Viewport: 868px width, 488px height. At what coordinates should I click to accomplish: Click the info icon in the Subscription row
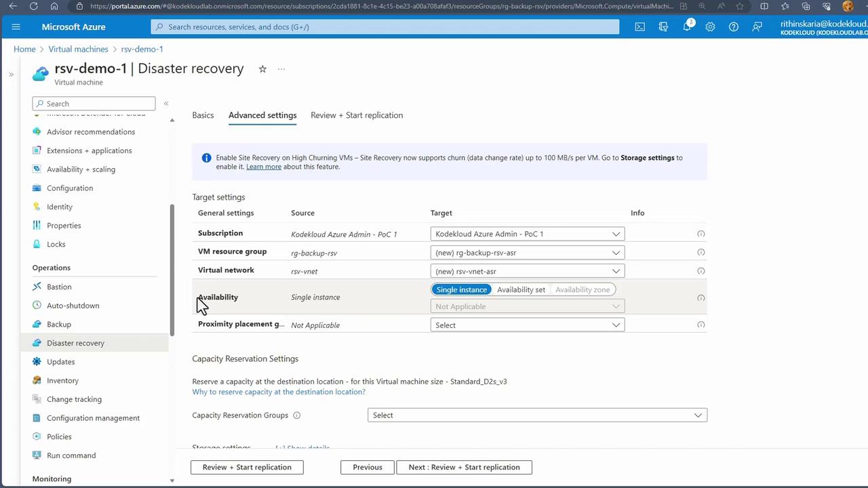pos(701,234)
